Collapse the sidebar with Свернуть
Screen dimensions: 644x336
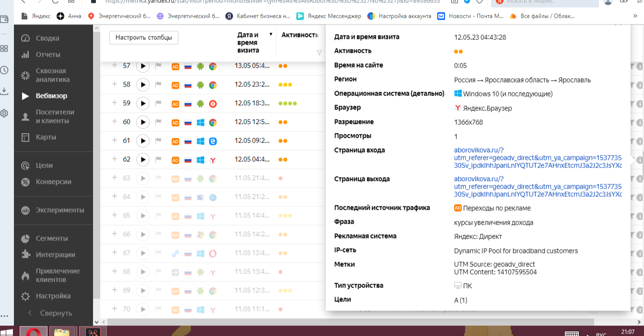tap(56, 313)
